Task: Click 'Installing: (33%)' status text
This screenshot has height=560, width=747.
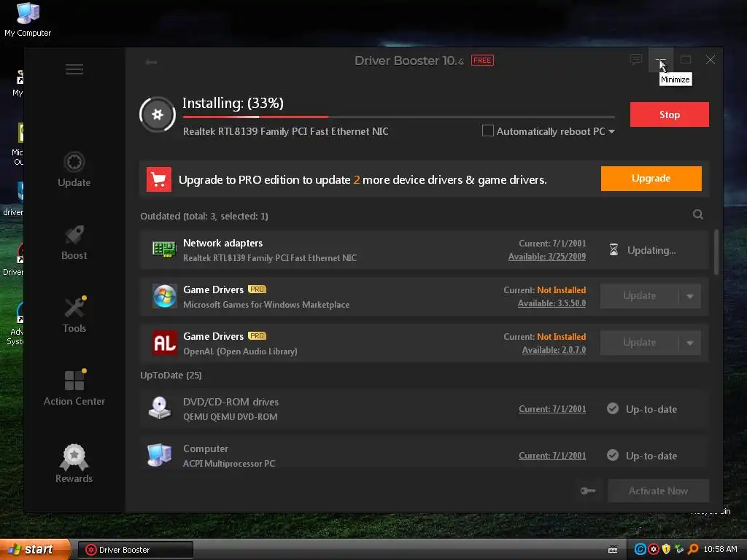Action: 233,103
